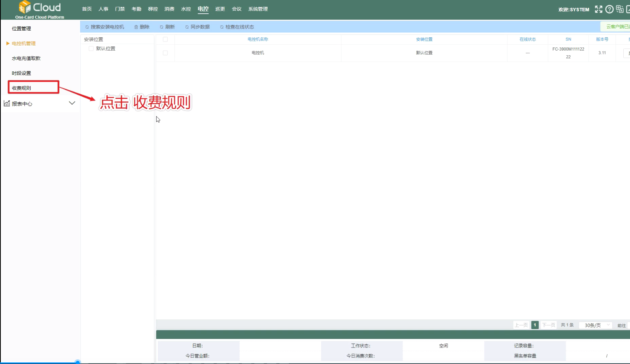The width and height of the screenshot is (630, 364).
Task: Open the 系统管理 menu
Action: coord(258,9)
